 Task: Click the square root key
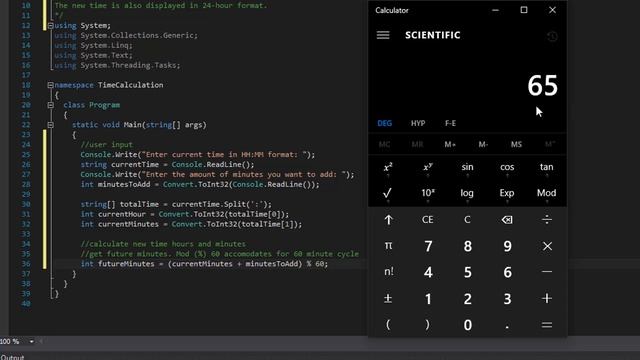click(388, 193)
